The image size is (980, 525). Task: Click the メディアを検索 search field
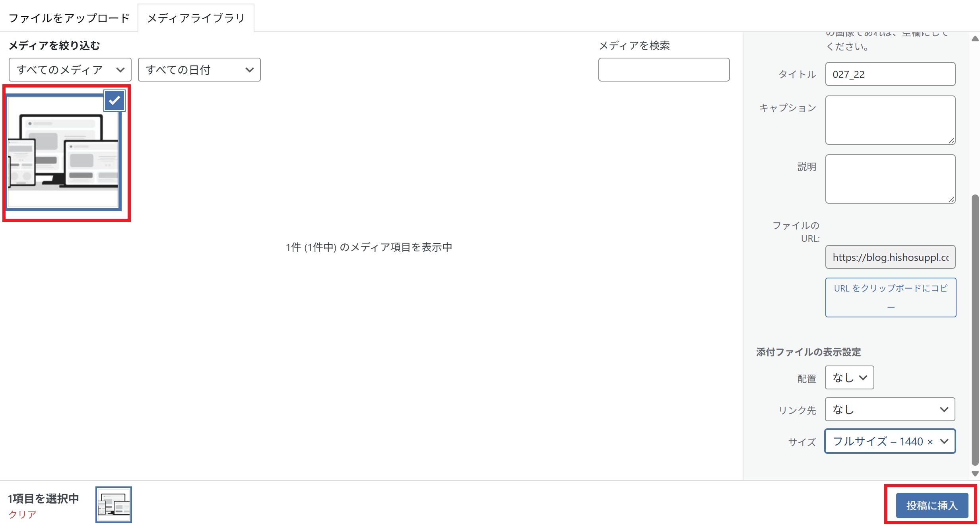pyautogui.click(x=664, y=70)
